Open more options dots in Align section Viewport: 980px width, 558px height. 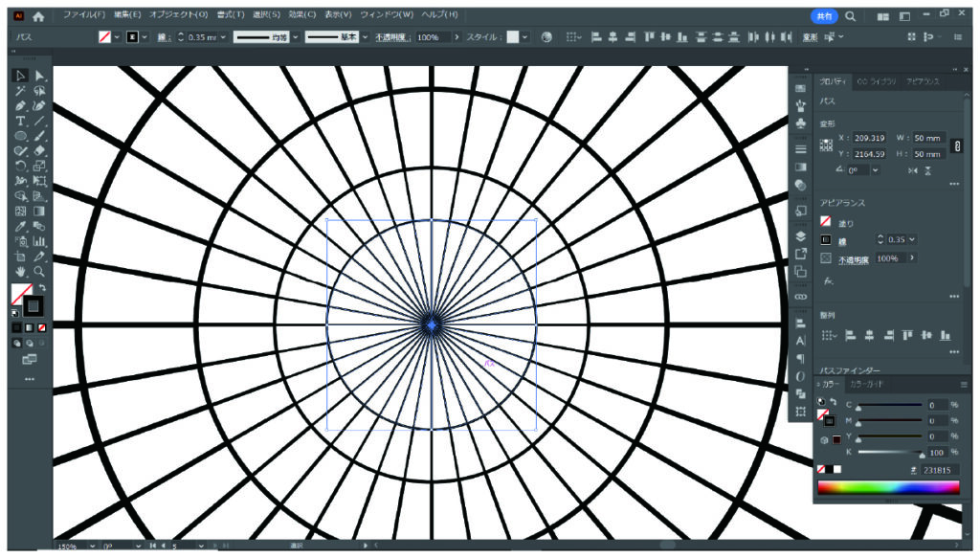pos(954,352)
